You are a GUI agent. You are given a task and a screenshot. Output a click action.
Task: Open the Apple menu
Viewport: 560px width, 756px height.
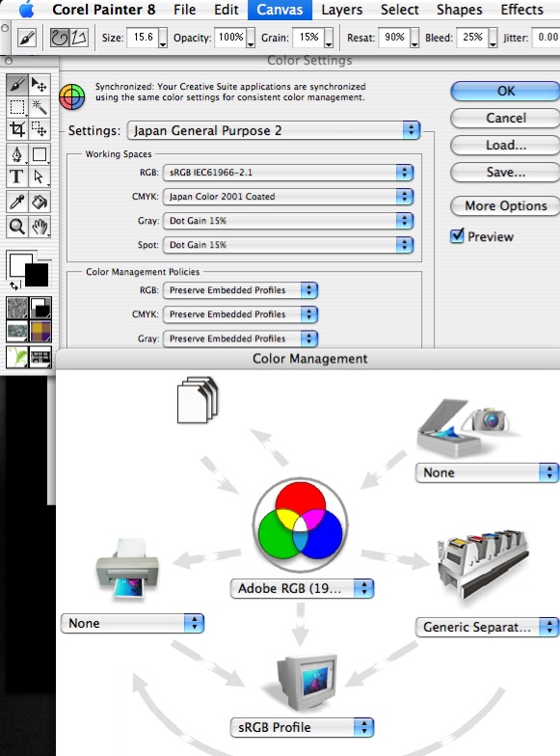pyautogui.click(x=26, y=10)
